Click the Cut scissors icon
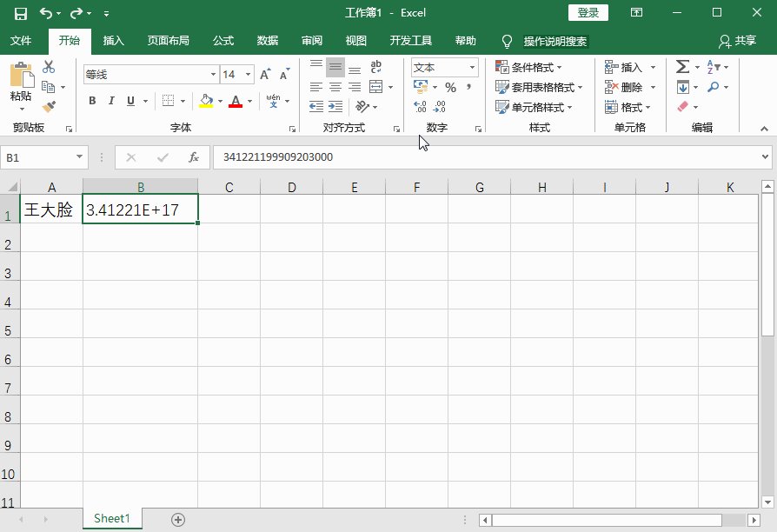The image size is (777, 532). 49,67
